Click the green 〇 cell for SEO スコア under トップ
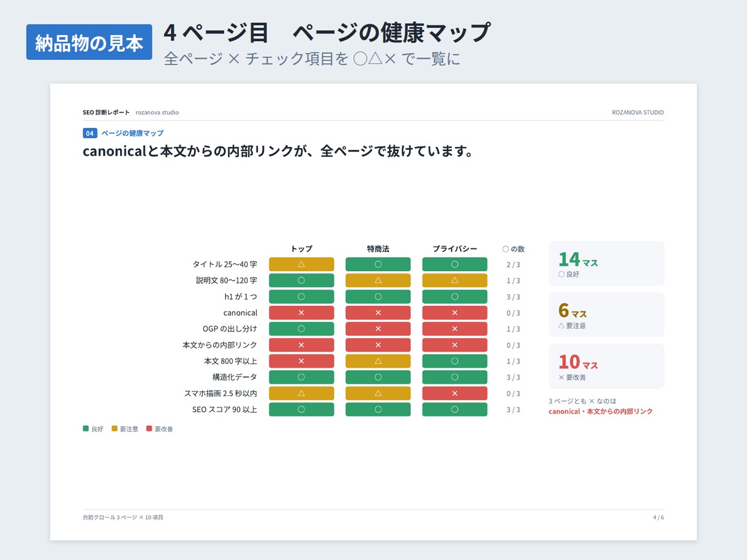Viewport: 747px width, 560px height. click(301, 409)
